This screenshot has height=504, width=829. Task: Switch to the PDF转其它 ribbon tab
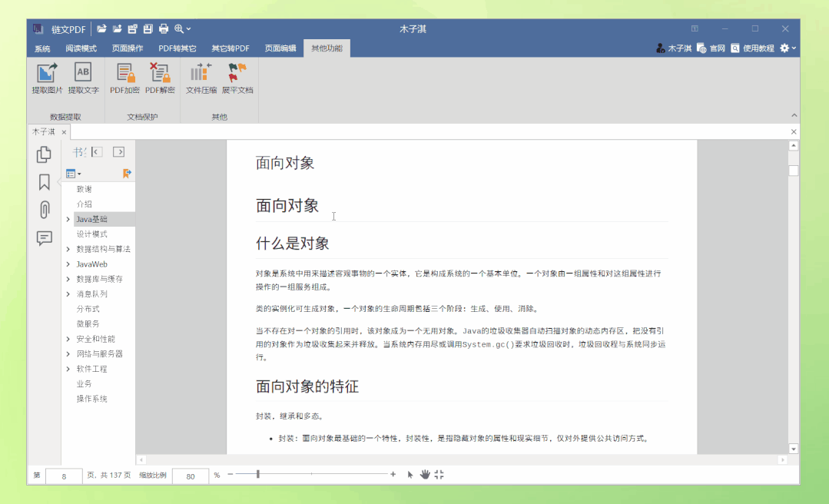[177, 47]
